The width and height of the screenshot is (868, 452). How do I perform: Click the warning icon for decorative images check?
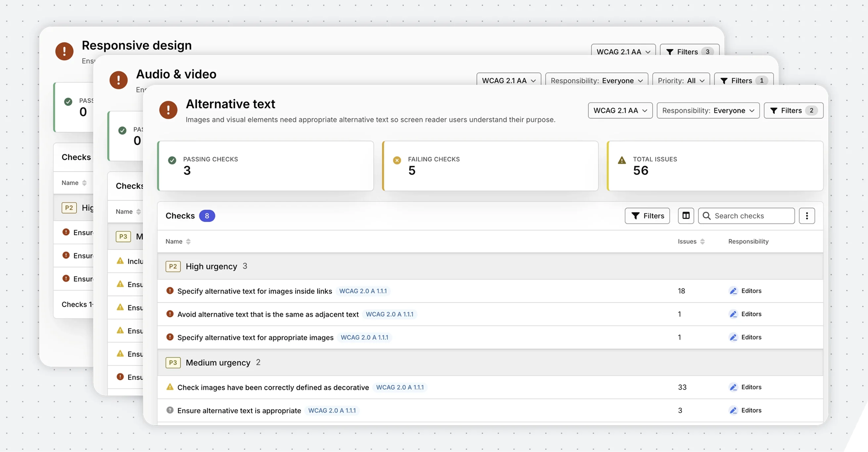pyautogui.click(x=170, y=387)
